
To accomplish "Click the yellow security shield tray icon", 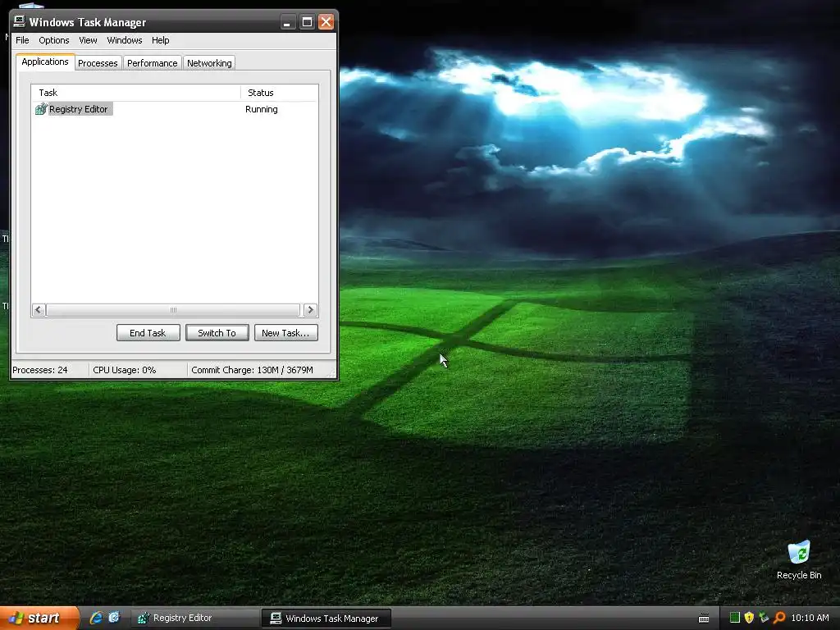I will click(750, 618).
